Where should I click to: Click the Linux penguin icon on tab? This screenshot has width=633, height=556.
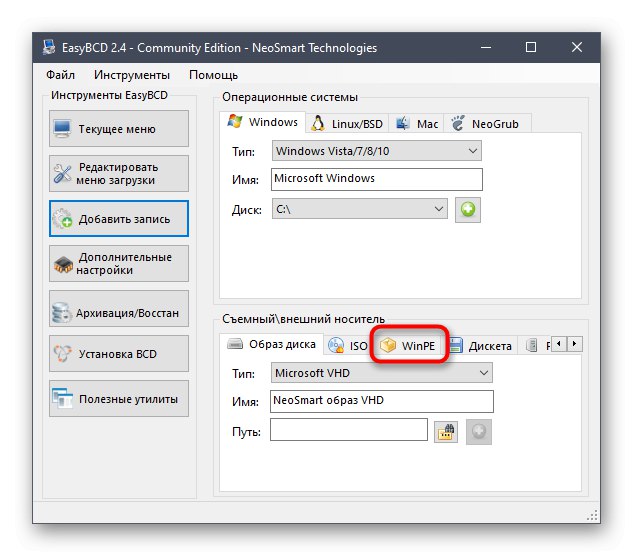coord(318,124)
